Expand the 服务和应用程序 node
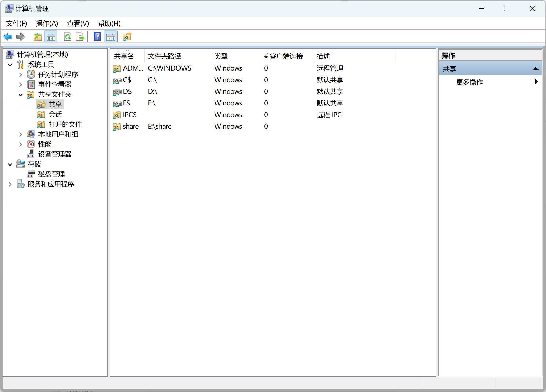 coord(10,184)
